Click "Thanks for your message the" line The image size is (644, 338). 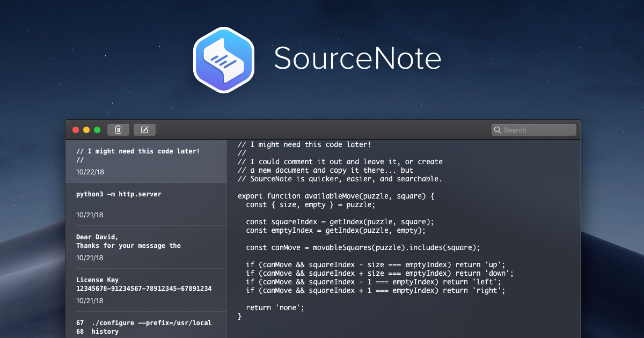(128, 246)
